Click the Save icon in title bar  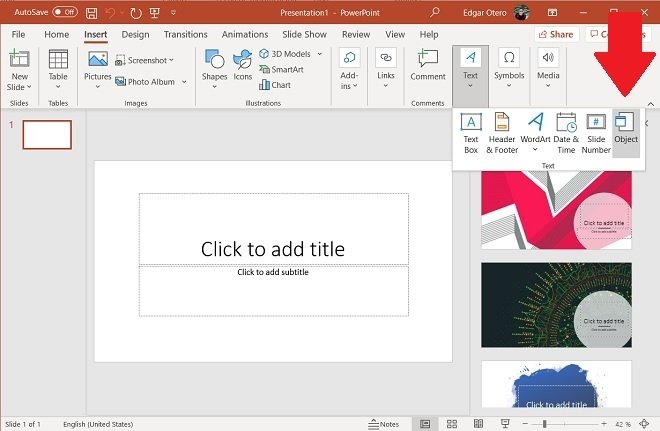(x=91, y=13)
